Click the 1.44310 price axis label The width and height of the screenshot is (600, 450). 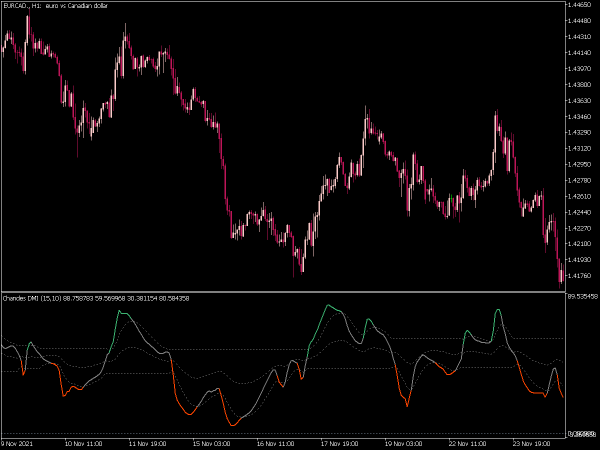(x=579, y=37)
